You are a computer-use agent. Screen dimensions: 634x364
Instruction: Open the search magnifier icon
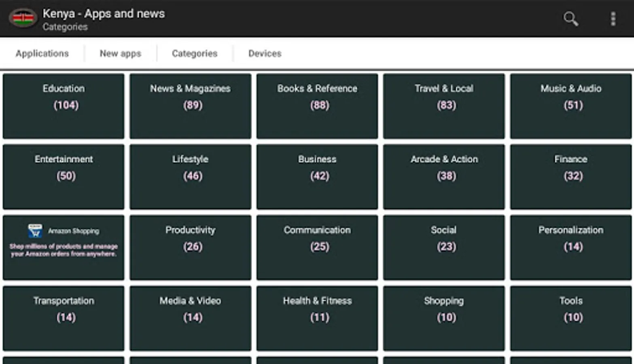(x=570, y=19)
